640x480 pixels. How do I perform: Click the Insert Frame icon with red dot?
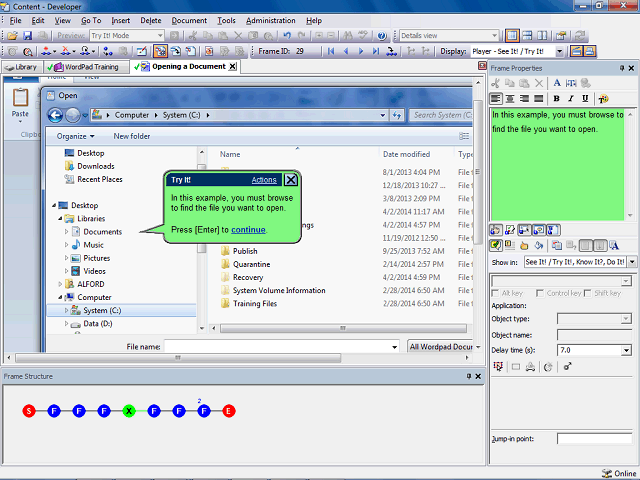[x=48, y=51]
